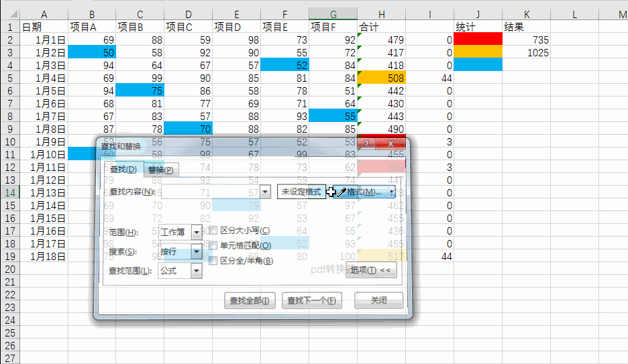This screenshot has height=364, width=628.
Task: Select column header L
Action: point(575,14)
